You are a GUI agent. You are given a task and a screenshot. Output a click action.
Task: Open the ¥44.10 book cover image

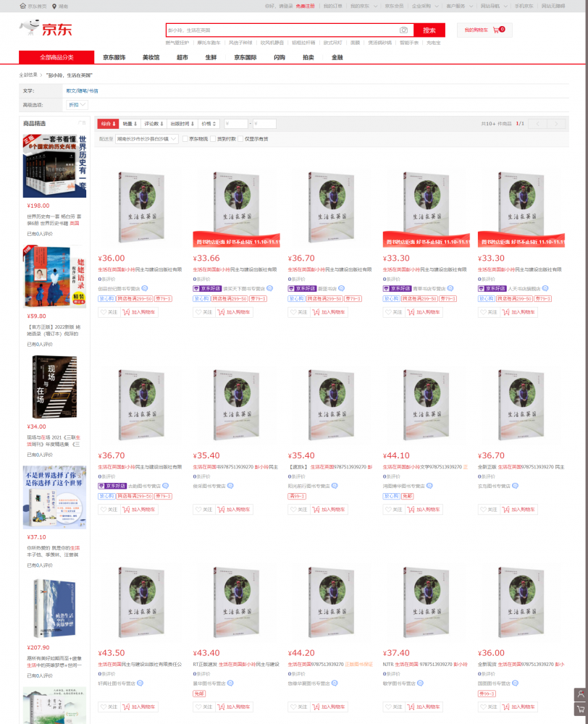[x=427, y=405]
